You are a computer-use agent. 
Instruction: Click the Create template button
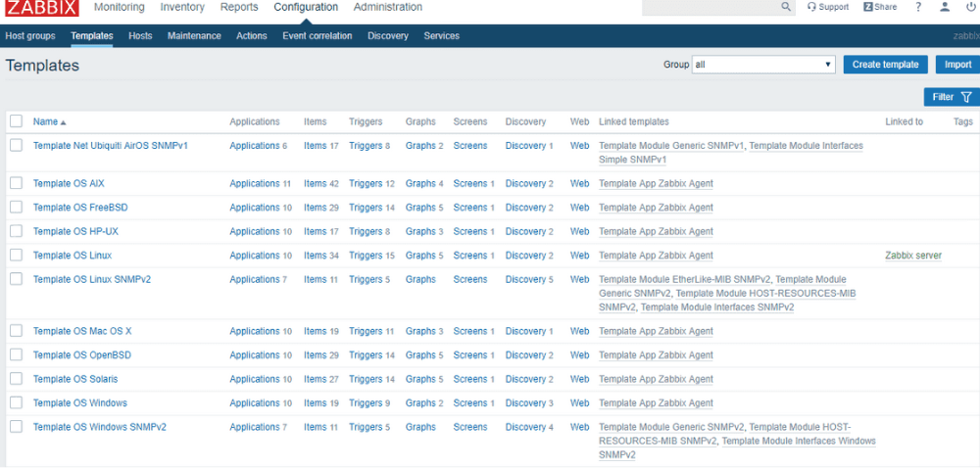click(886, 65)
